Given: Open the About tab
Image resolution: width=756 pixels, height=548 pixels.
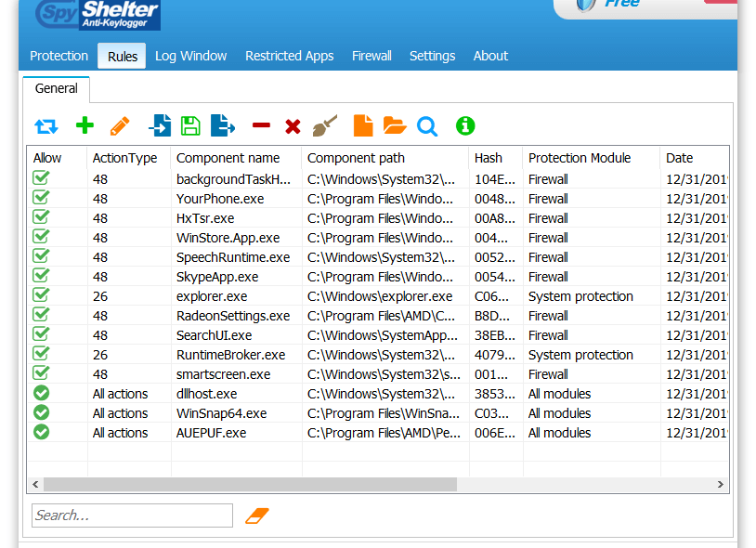Looking at the screenshot, I should coord(490,56).
